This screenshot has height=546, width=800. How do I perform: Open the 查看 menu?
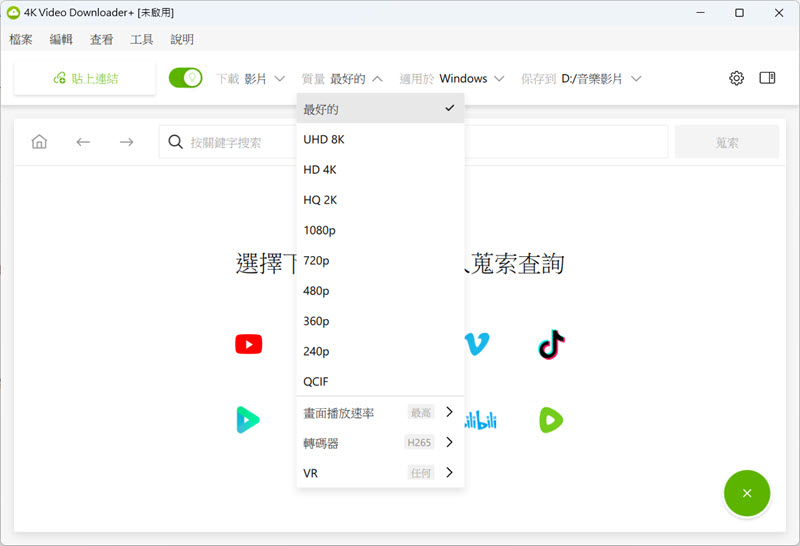102,39
